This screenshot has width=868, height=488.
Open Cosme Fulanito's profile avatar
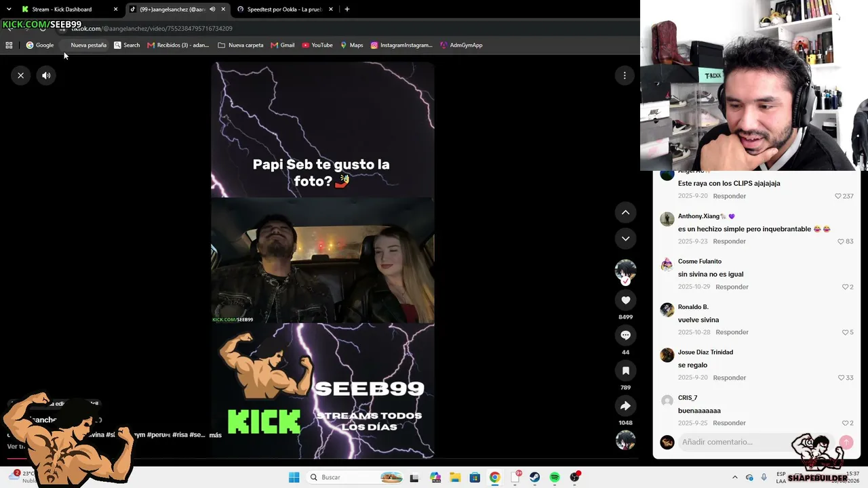[x=667, y=265]
